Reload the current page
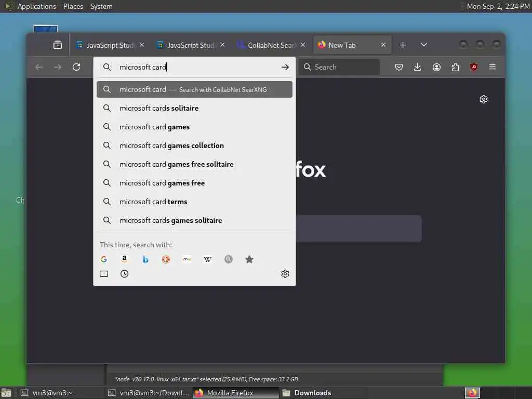532x399 pixels. click(x=76, y=67)
